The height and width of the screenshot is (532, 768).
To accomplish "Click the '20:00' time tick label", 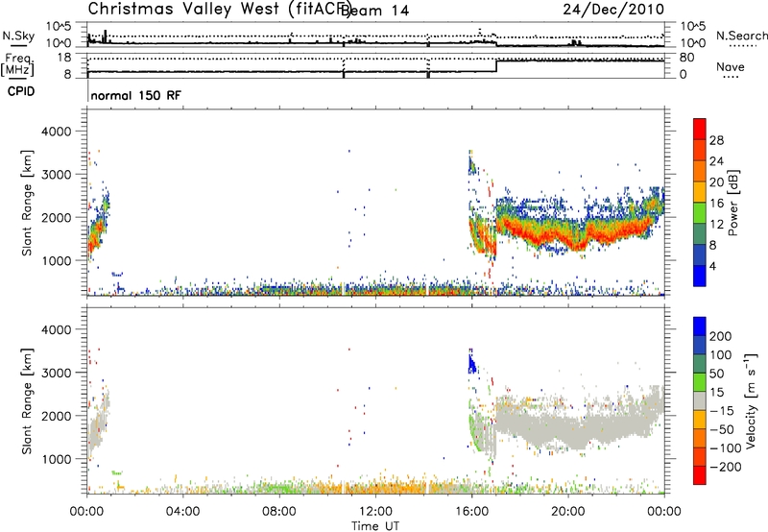I will (x=567, y=512).
